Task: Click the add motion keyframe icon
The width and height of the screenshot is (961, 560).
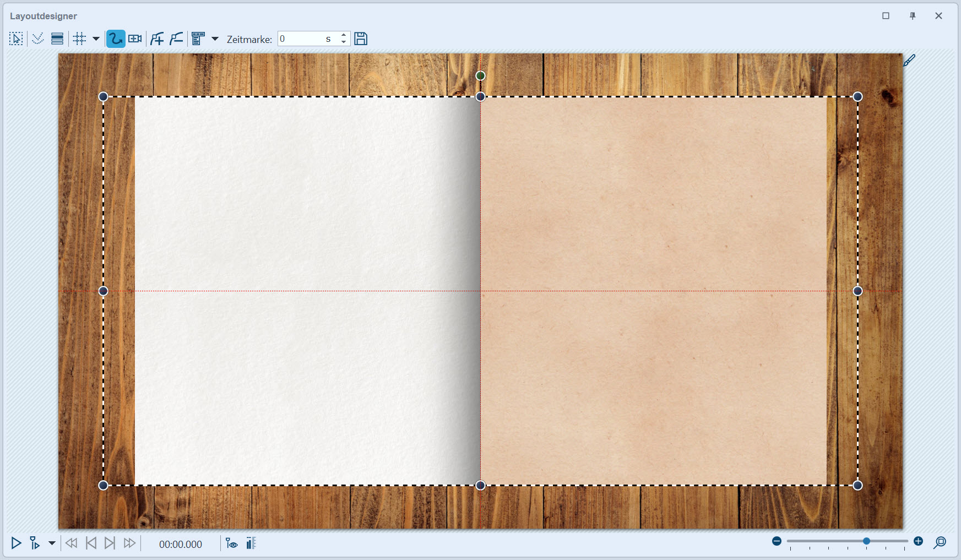Action: click(157, 39)
